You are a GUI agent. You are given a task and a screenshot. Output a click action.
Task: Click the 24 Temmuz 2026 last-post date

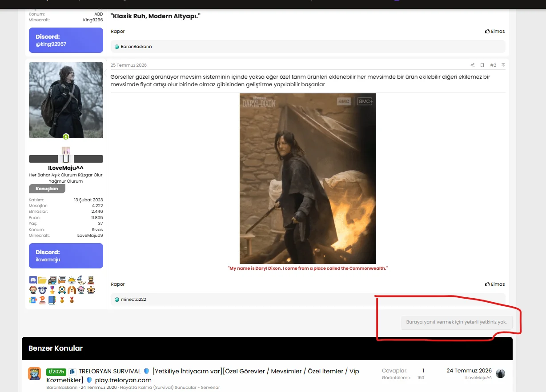[469, 371]
